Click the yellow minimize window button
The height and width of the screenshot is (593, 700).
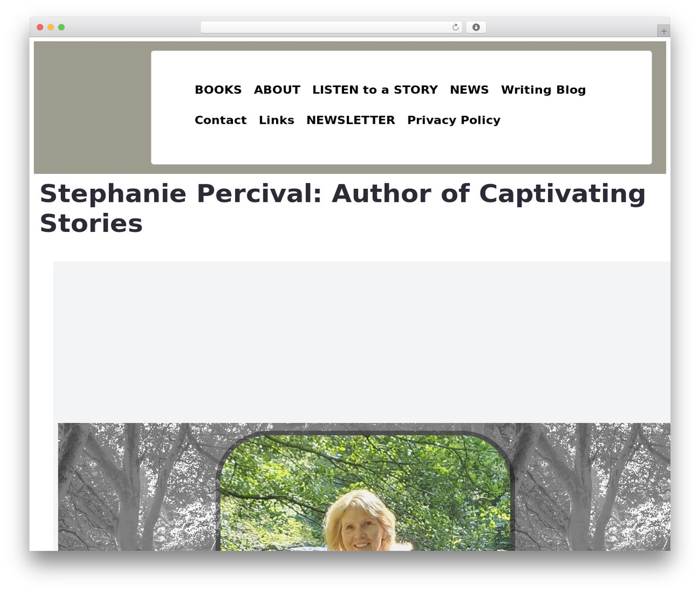click(x=50, y=27)
